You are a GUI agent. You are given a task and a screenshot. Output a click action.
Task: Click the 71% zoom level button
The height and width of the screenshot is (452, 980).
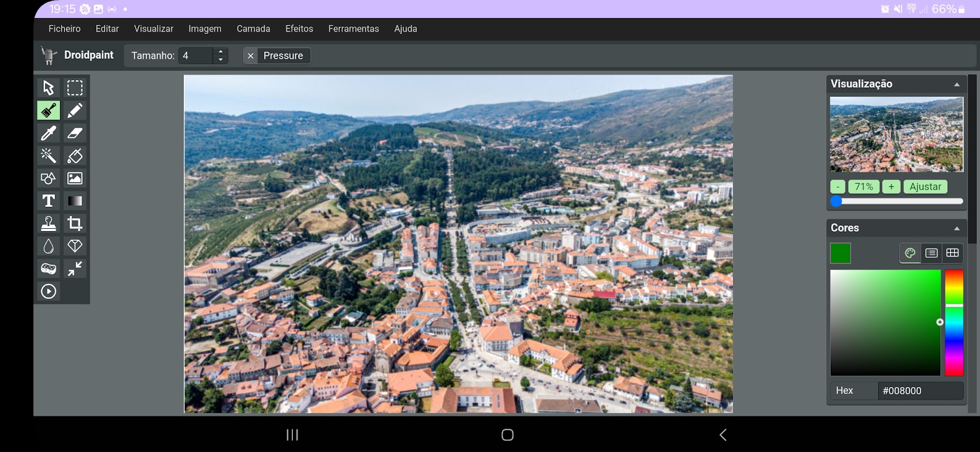pos(864,186)
